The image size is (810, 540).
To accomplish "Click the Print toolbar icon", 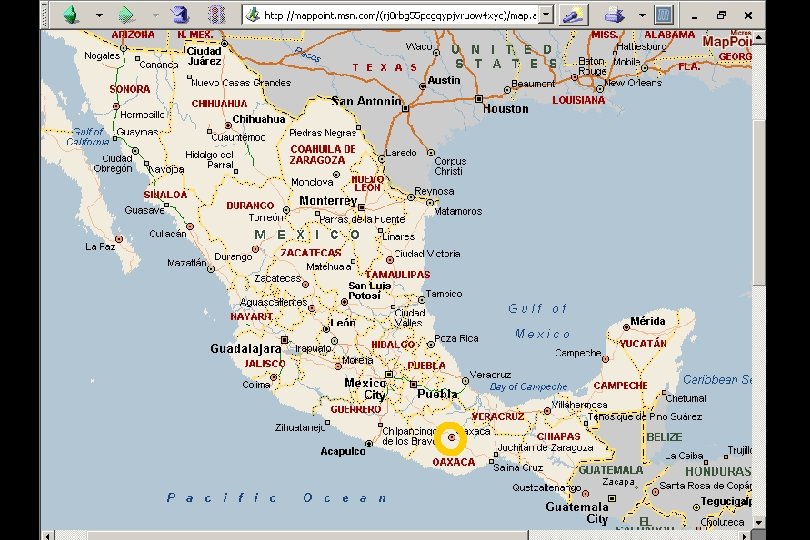I will pyautogui.click(x=615, y=15).
